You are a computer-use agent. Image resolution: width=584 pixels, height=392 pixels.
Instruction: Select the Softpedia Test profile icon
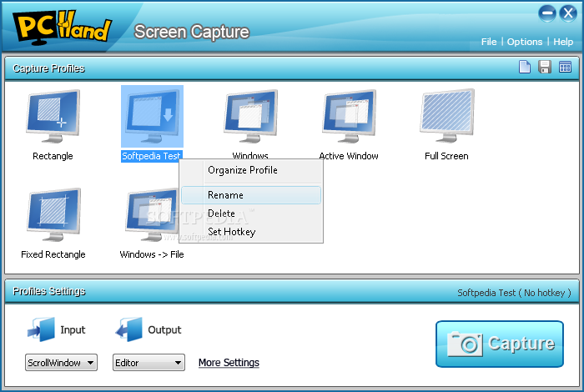(x=152, y=116)
